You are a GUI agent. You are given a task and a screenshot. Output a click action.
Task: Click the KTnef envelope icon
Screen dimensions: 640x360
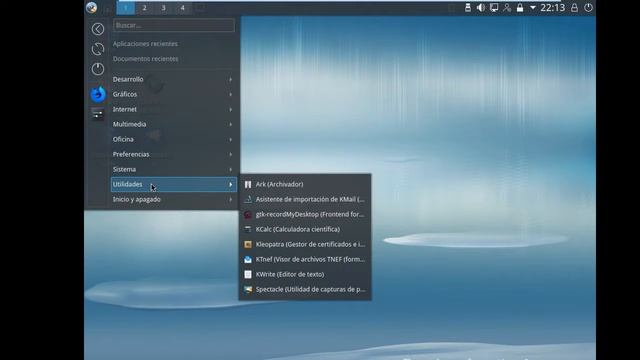click(248, 259)
